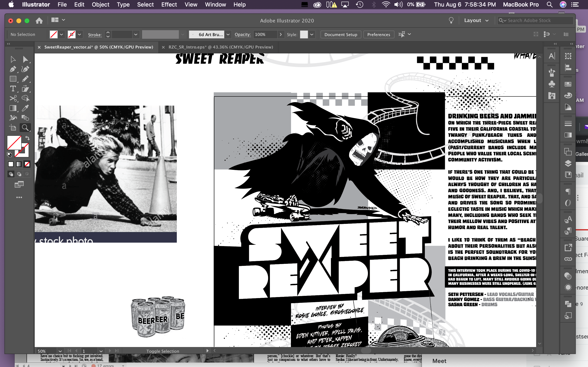Select the Zoom tool
Image resolution: width=588 pixels, height=367 pixels.
pyautogui.click(x=25, y=127)
